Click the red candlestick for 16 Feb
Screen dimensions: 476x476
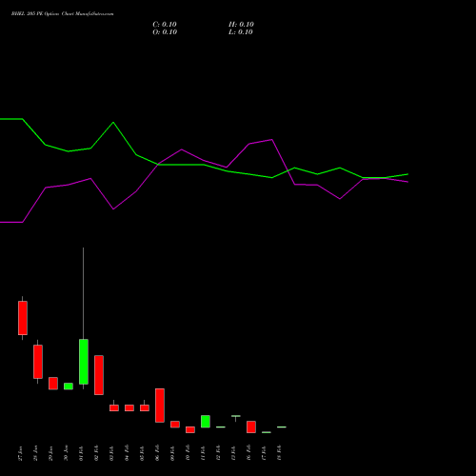(251, 426)
